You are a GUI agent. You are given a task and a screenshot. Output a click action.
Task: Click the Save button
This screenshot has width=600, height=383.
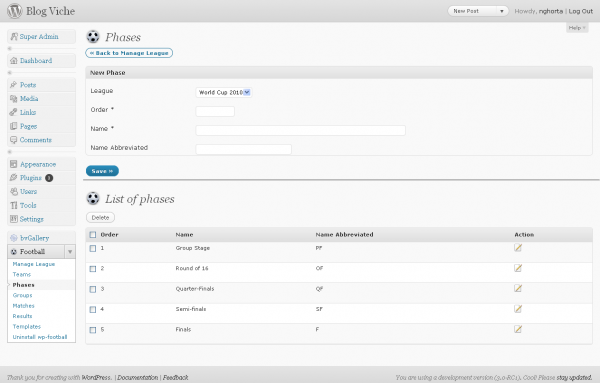(102, 171)
